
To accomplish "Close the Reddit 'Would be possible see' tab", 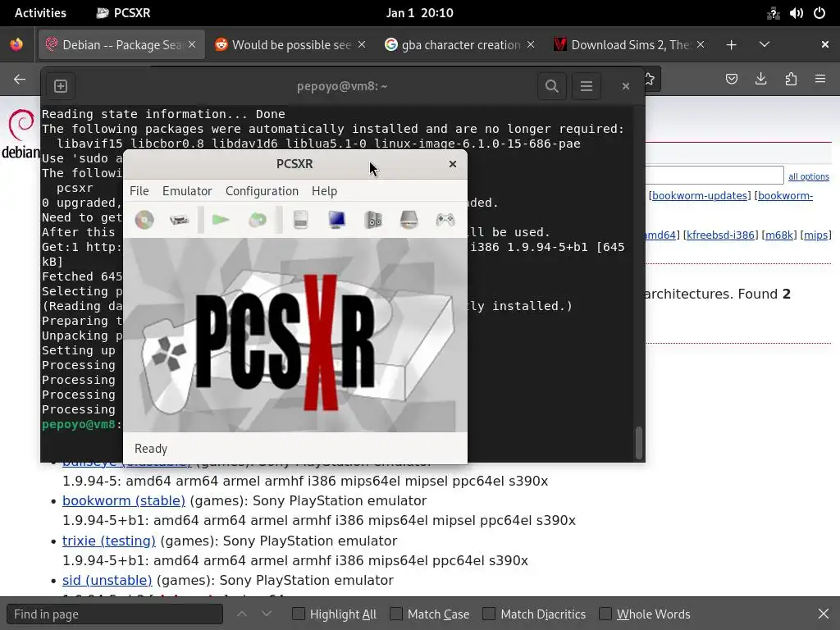I will tap(362, 45).
